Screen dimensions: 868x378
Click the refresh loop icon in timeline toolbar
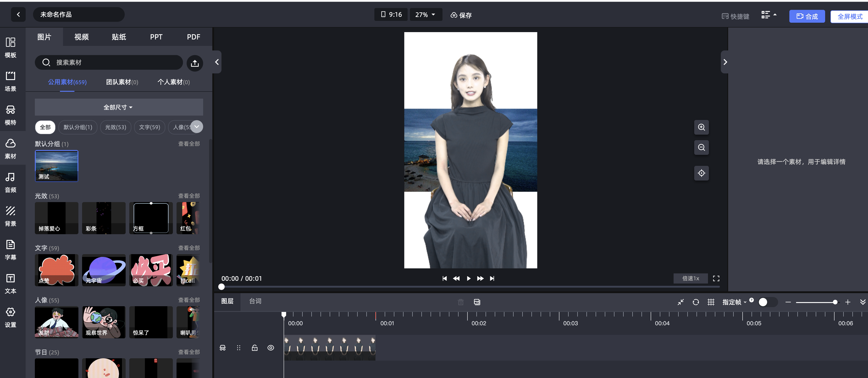tap(696, 302)
